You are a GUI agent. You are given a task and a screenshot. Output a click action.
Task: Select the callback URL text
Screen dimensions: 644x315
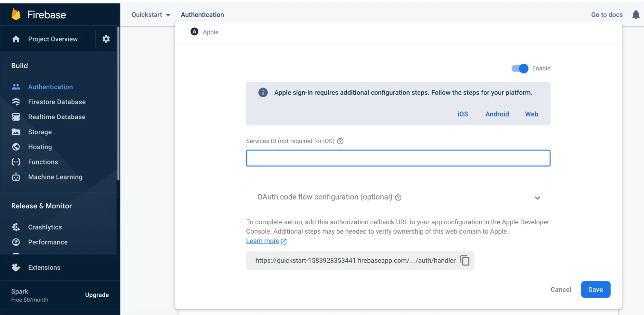(x=355, y=261)
